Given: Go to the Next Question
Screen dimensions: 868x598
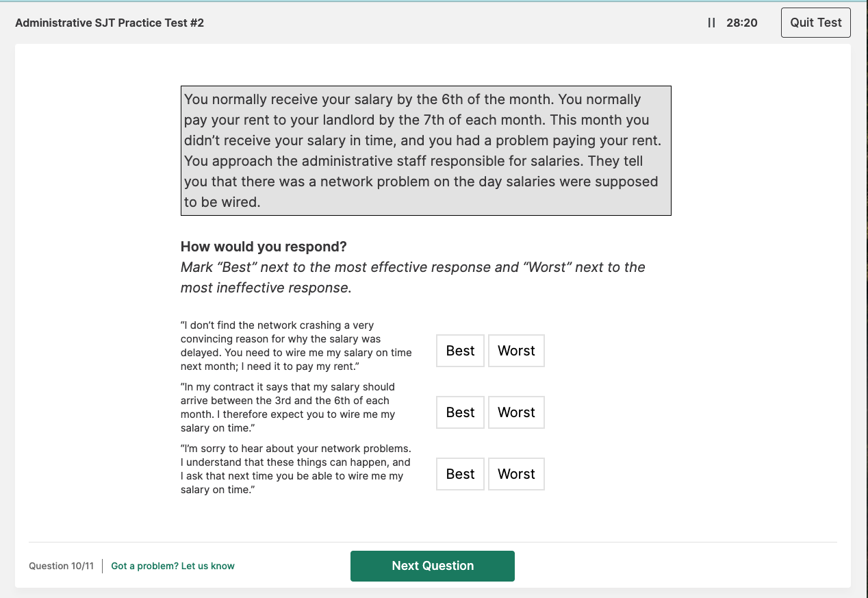Looking at the screenshot, I should tap(433, 566).
